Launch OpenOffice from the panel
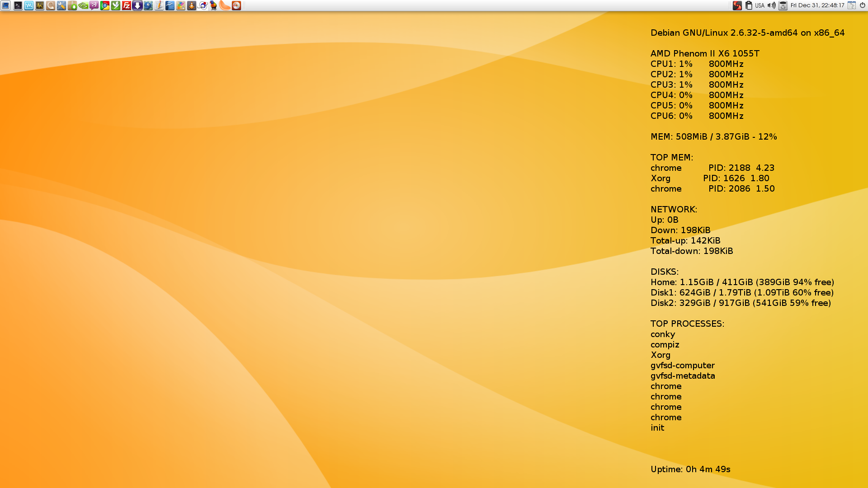The width and height of the screenshot is (868, 488). tap(170, 5)
